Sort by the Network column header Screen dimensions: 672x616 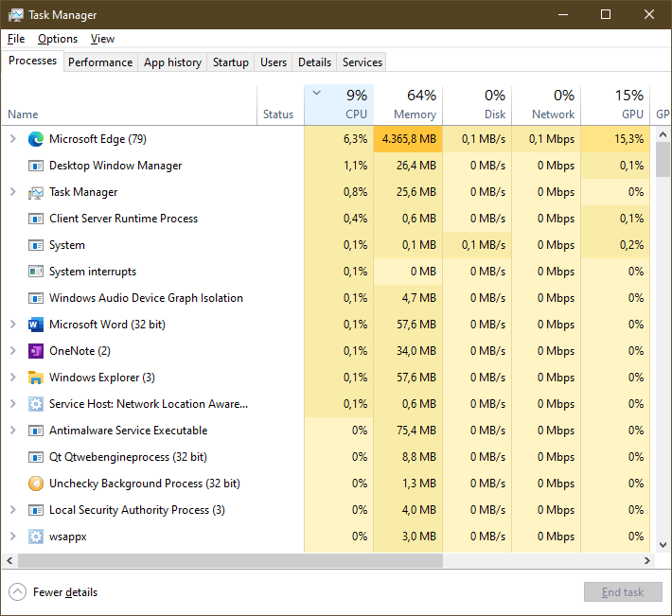[x=546, y=105]
